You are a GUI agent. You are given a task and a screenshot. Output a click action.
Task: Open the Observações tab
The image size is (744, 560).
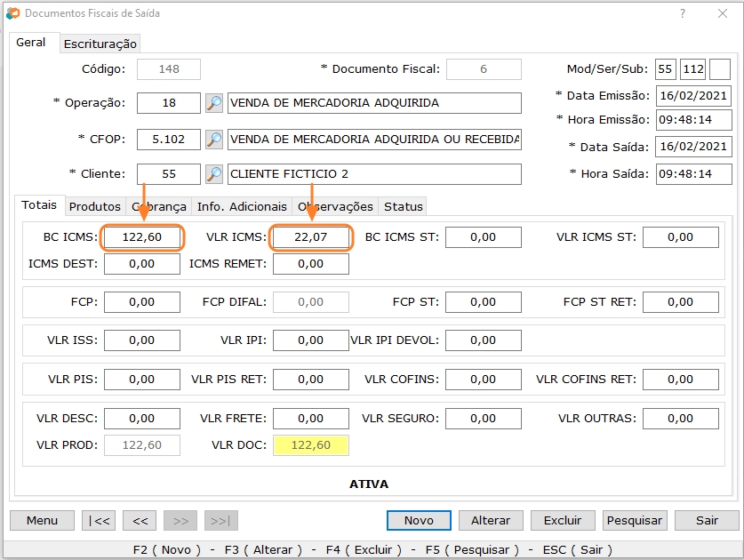point(335,206)
